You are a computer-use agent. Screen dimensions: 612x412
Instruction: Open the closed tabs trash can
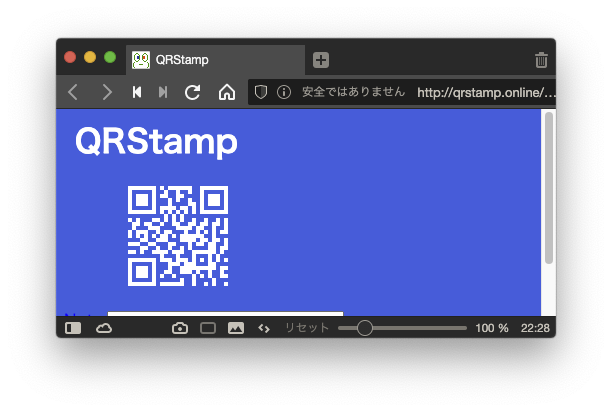click(x=541, y=60)
